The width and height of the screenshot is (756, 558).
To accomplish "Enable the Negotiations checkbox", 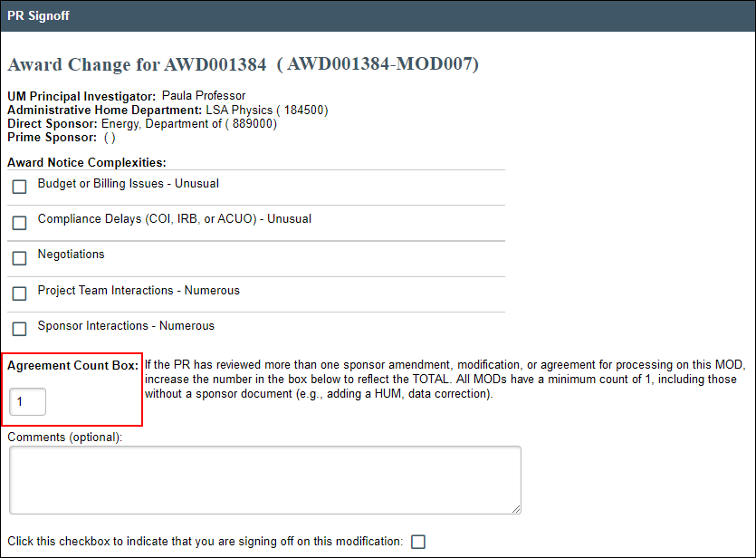I will tap(19, 258).
